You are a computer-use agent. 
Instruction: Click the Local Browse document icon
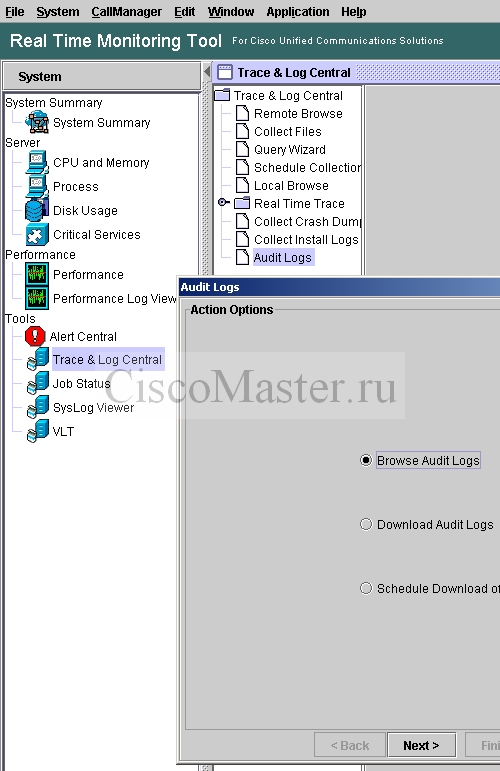[242, 185]
